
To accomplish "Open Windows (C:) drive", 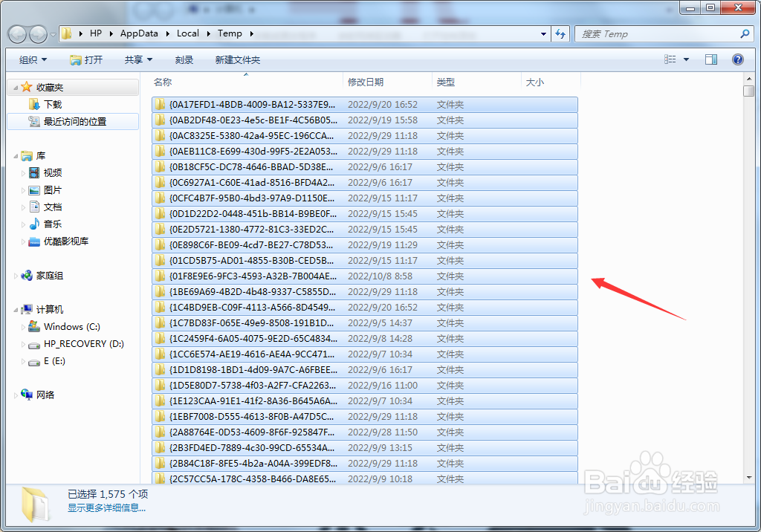I will tap(72, 327).
